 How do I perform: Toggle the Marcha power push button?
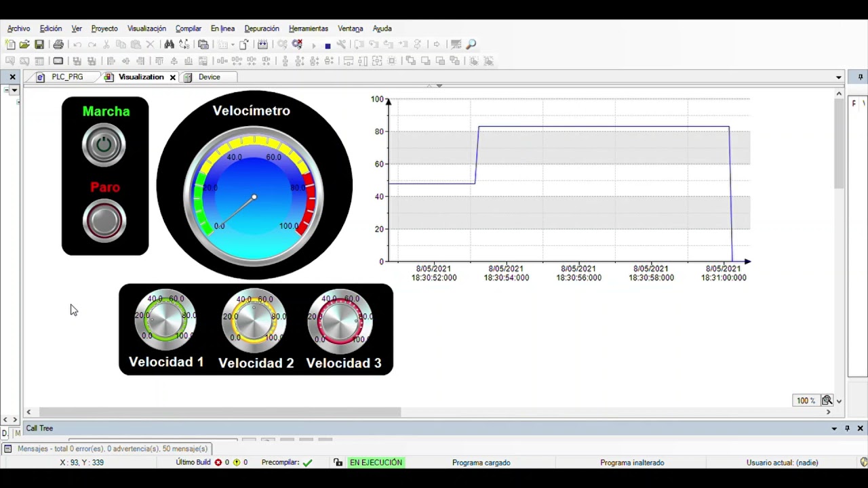click(104, 144)
